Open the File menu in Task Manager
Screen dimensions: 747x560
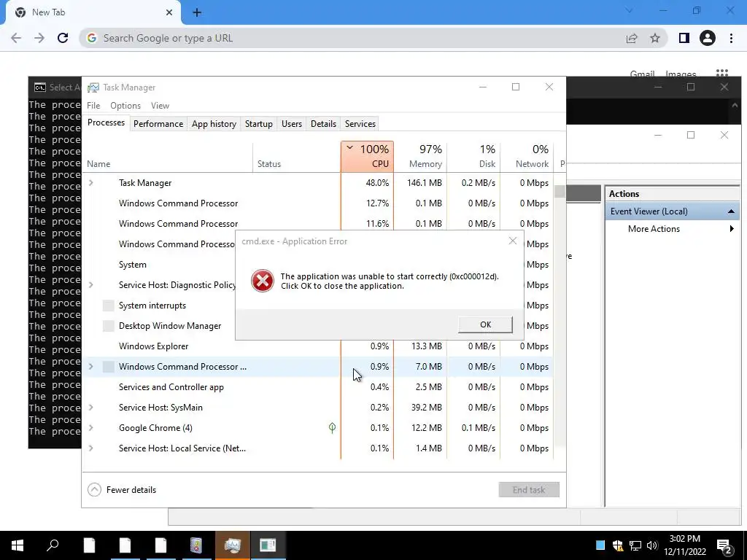point(93,106)
